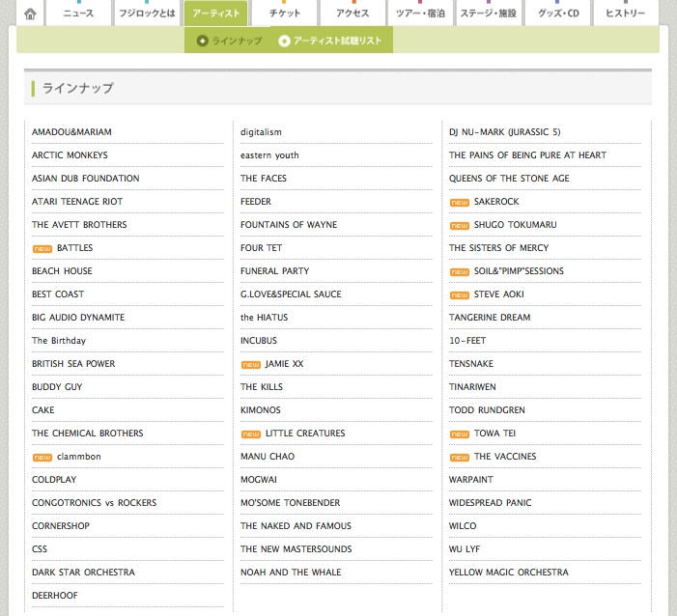Click the new badge next to SOIL&"PIMP"SESSIONS
Screen dimensions: 677x616
coord(460,272)
